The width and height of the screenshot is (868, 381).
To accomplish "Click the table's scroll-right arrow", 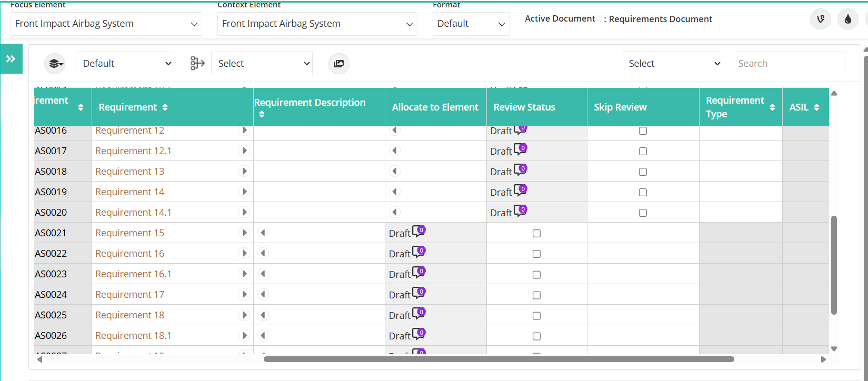I will 823,359.
